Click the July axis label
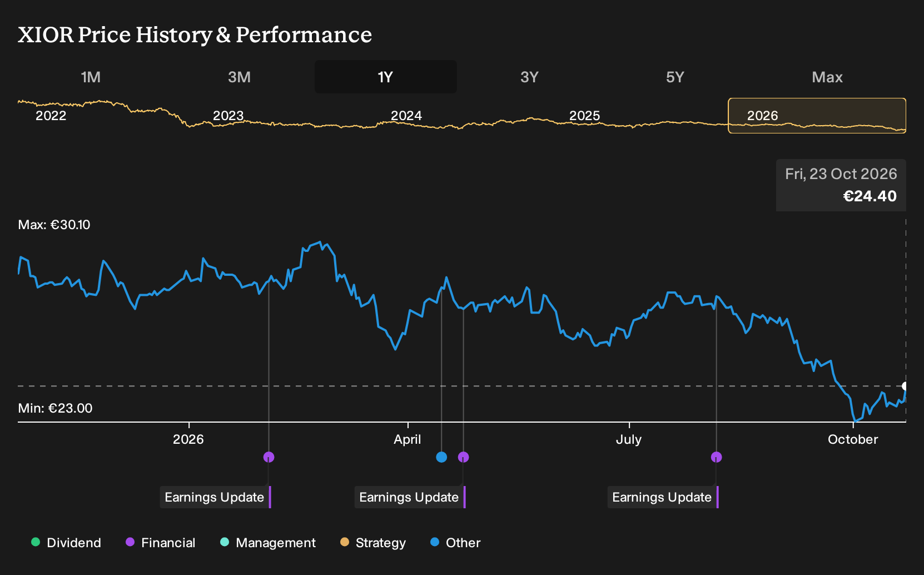The width and height of the screenshot is (924, 575). pyautogui.click(x=629, y=439)
